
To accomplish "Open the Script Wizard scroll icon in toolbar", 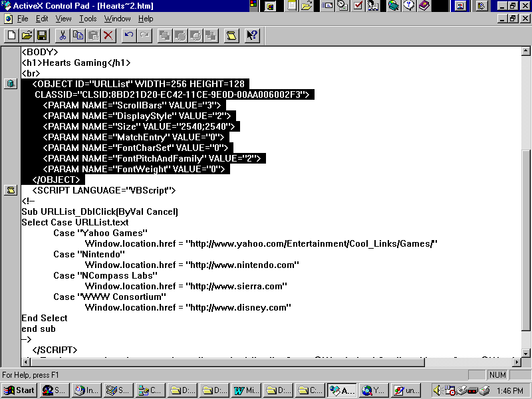I will pyautogui.click(x=231, y=35).
